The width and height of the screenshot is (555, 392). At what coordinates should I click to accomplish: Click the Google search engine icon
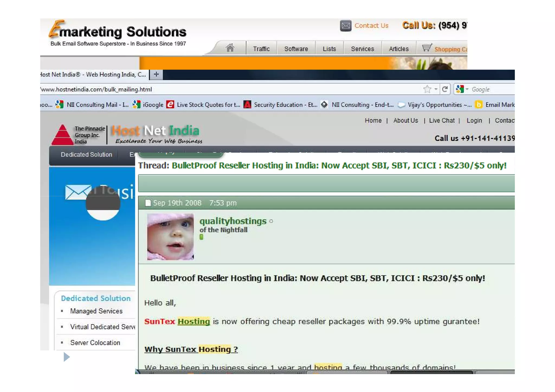(459, 89)
